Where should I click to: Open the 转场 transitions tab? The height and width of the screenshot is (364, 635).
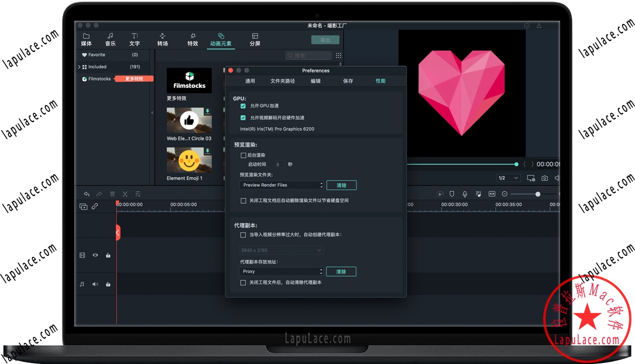point(163,40)
